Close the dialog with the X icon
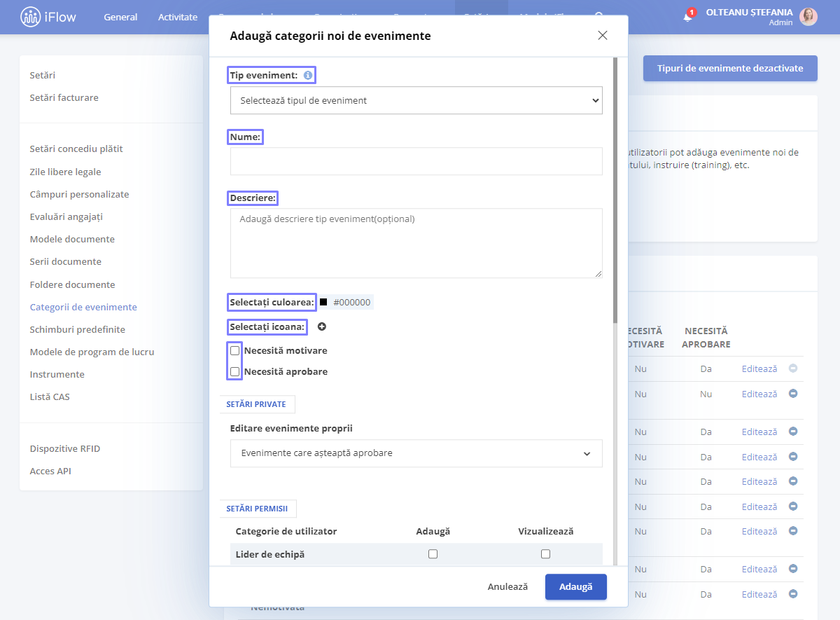This screenshot has height=620, width=840. pos(603,36)
